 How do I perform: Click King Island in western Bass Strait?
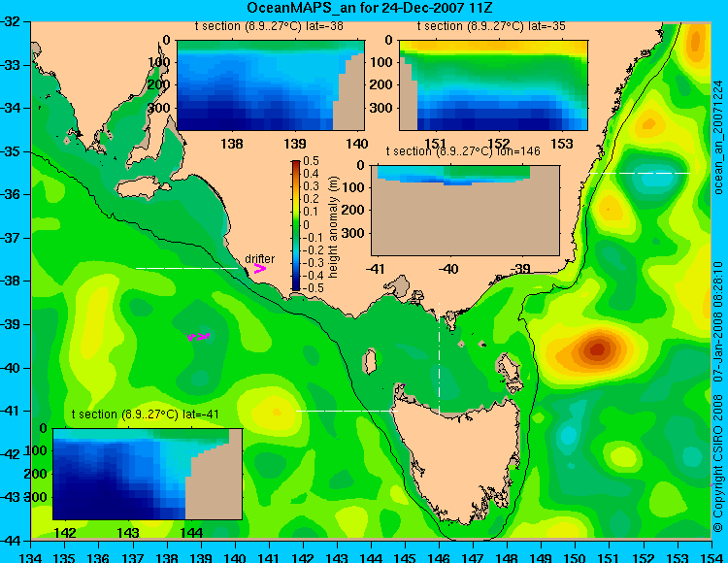click(369, 362)
